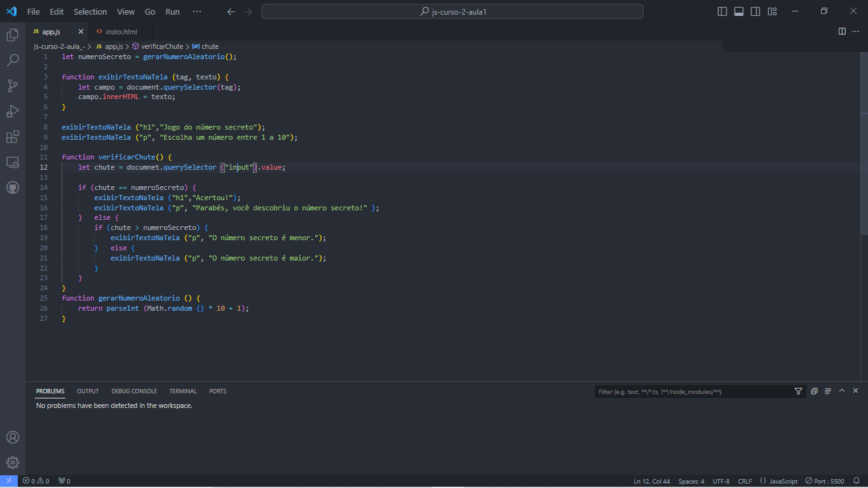Switch to the PORTS panel tab

pos(218,391)
